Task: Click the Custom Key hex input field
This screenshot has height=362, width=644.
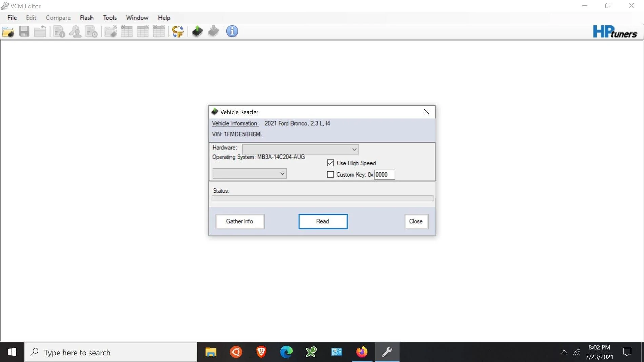Action: (x=384, y=175)
